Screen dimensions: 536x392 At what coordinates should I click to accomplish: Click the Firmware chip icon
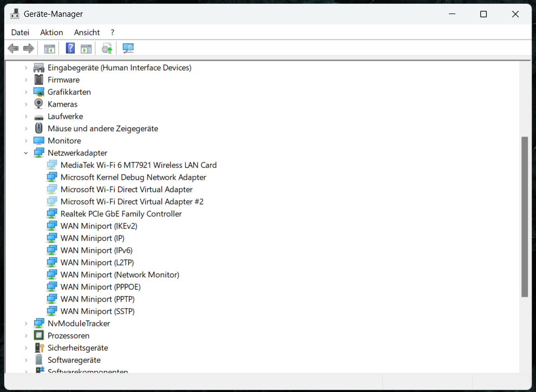[x=39, y=80]
